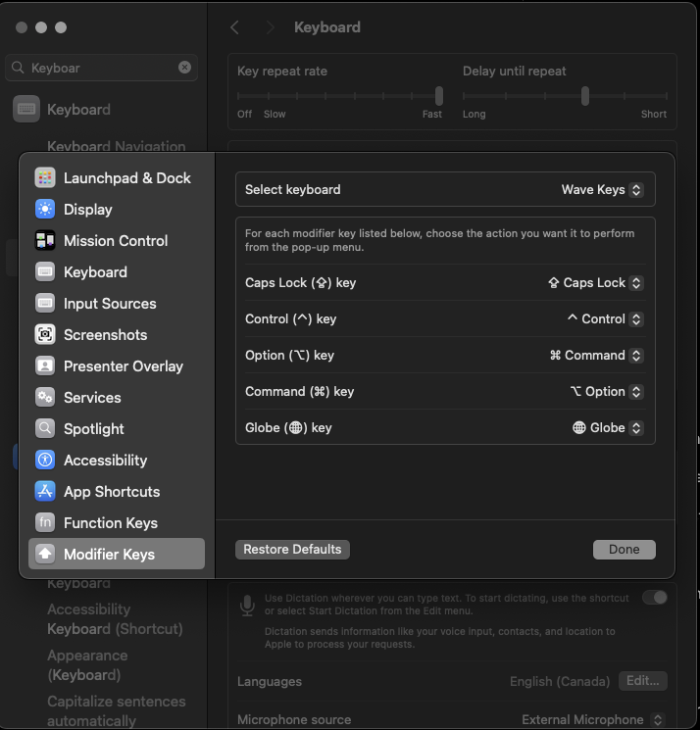Select the Spotlight category
700x730 pixels.
click(x=117, y=429)
